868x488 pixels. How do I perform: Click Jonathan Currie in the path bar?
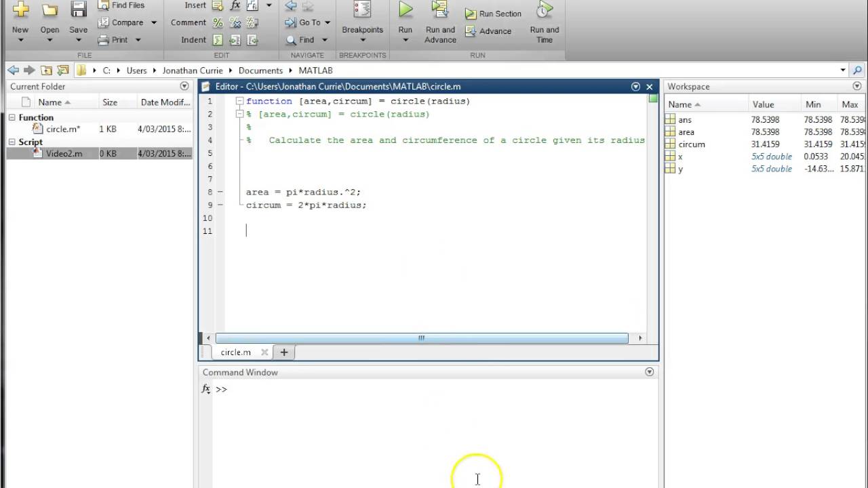coord(193,70)
